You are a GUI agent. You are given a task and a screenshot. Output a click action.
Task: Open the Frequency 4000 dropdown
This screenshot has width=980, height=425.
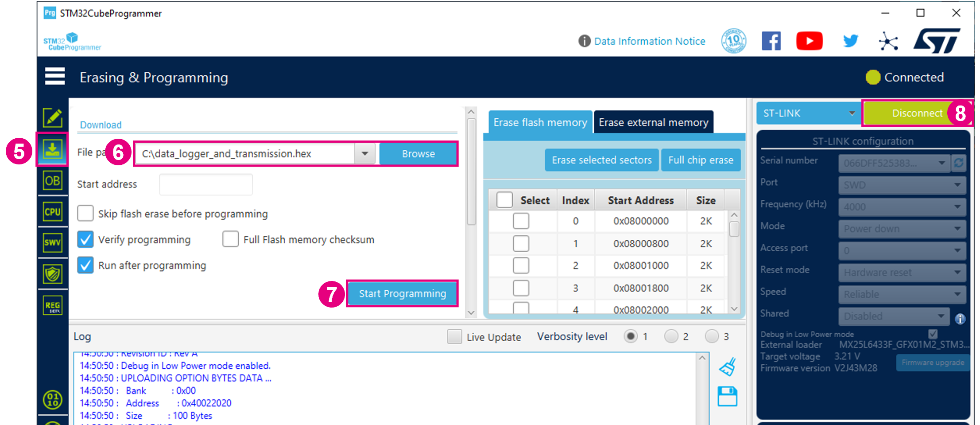click(902, 207)
